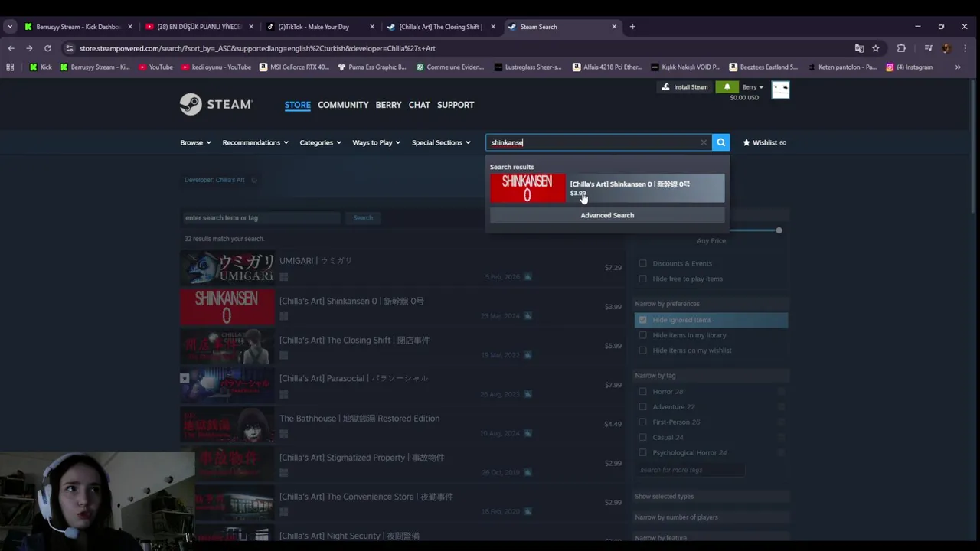Open the browser apps grid icon
This screenshot has height=551, width=980.
(10, 67)
